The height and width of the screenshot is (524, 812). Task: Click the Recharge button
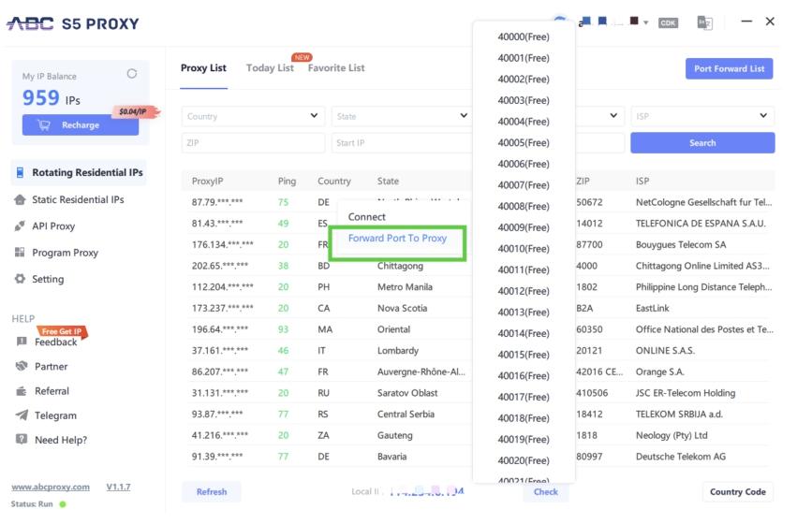[81, 125]
